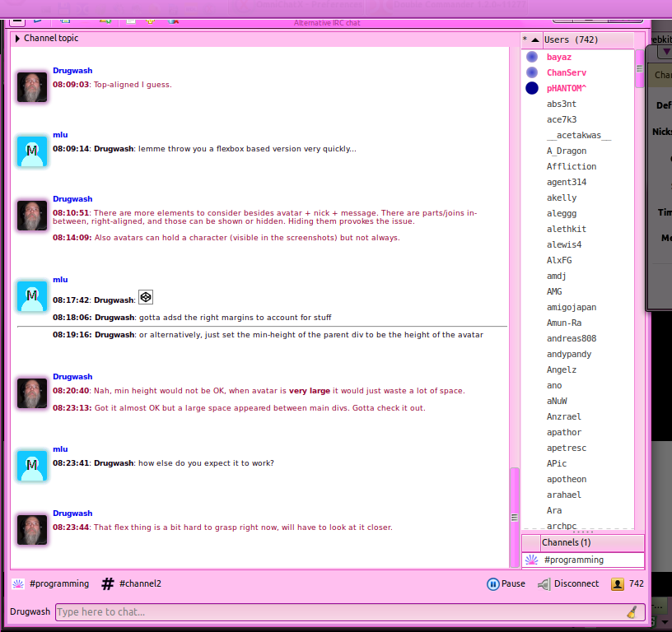Sort users via the ascending arrow header

[x=534, y=39]
